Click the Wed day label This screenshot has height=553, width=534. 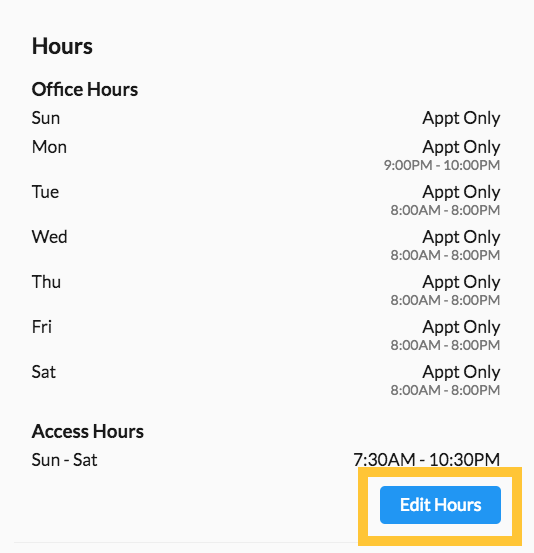click(49, 237)
